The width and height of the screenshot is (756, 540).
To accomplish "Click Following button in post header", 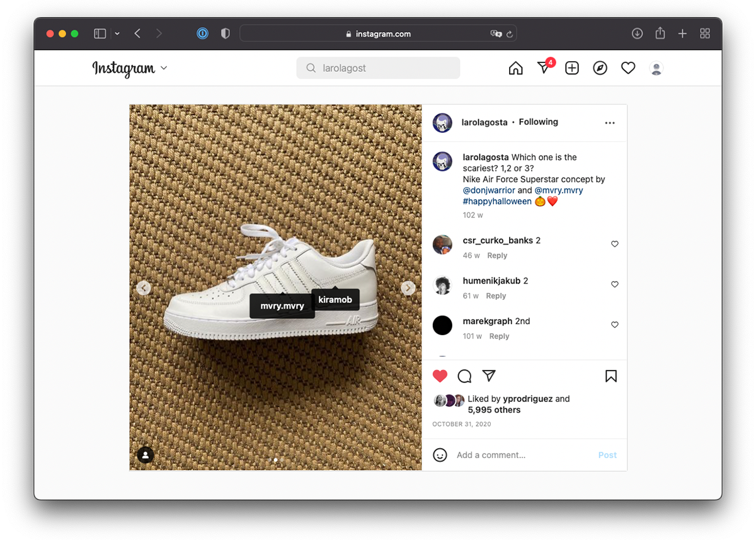I will [539, 122].
